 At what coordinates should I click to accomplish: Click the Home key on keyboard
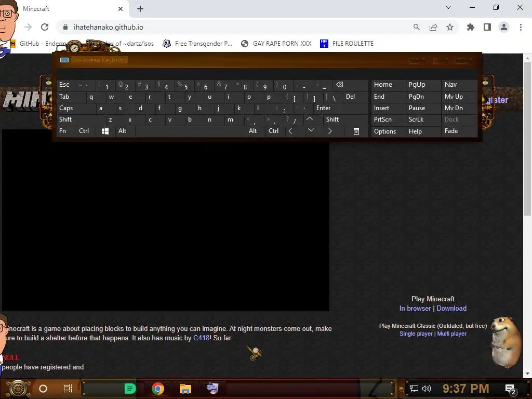point(388,85)
